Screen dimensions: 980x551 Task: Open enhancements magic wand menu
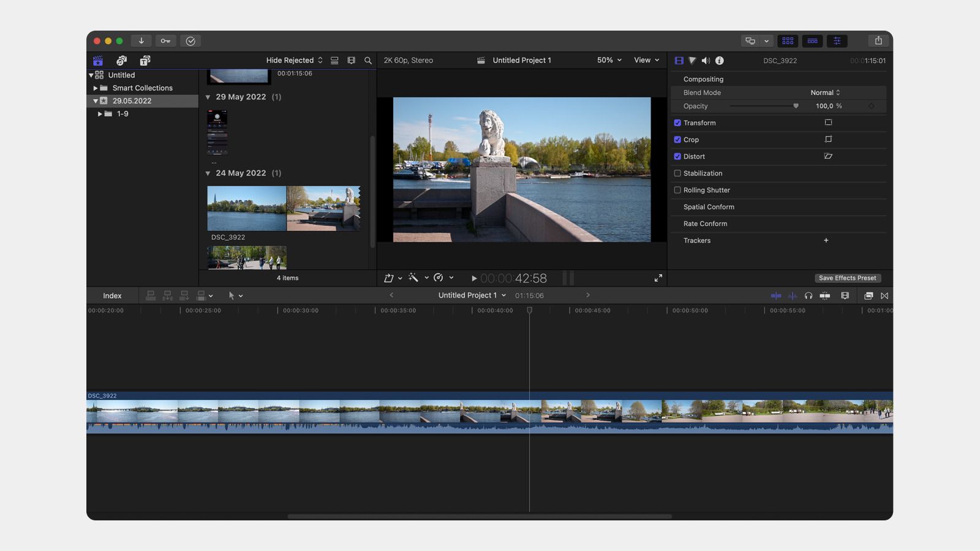[418, 278]
